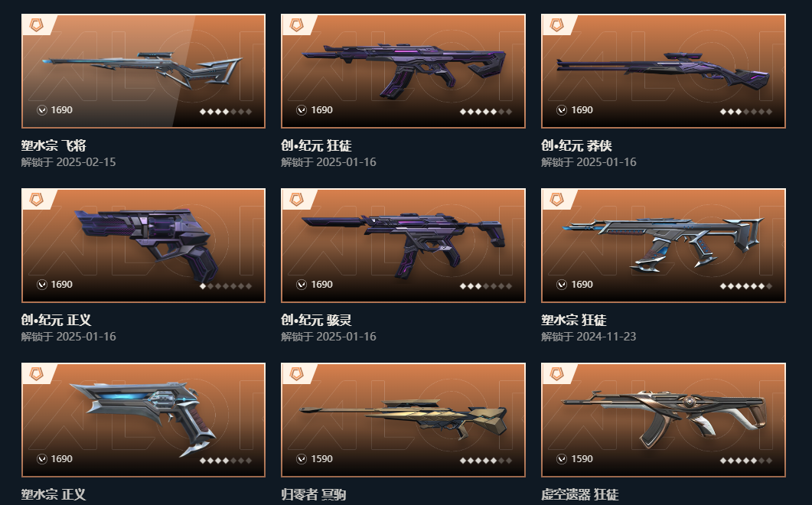The height and width of the screenshot is (505, 812).
Task: Click the currency icon on 塑水宗 狂徒 card
Action: 561,285
